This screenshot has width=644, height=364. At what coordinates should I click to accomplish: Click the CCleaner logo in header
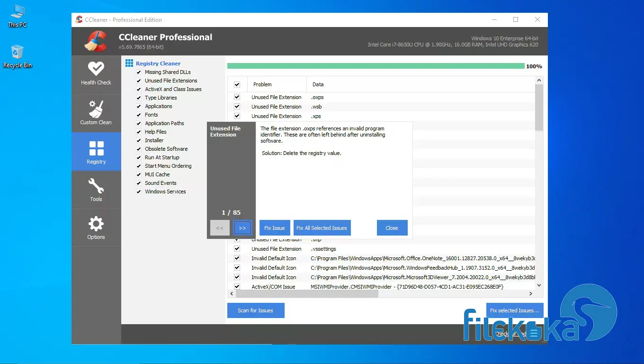[96, 41]
